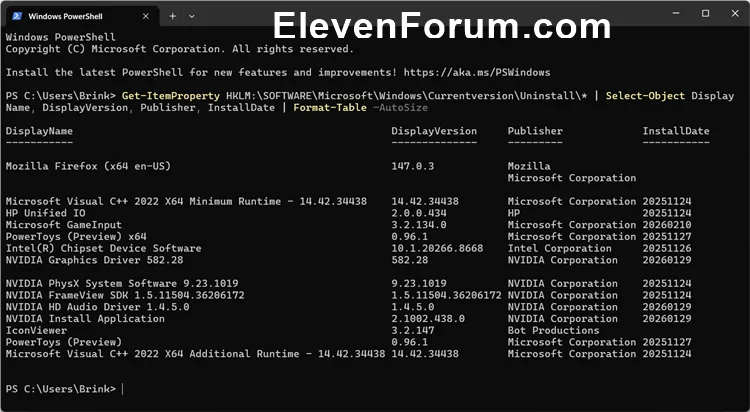Image resolution: width=750 pixels, height=412 pixels.
Task: Click NVIDIA Graphics Driver 582.28 name
Action: click(94, 260)
